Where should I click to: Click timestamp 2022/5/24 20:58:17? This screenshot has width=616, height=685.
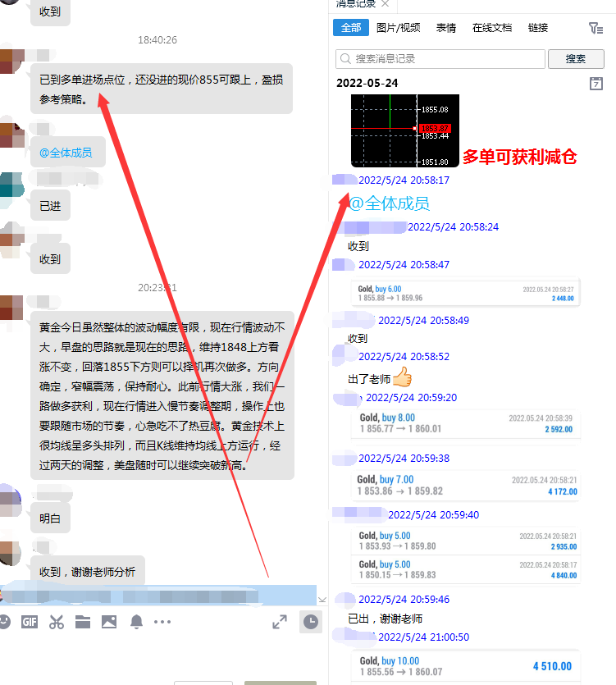click(404, 180)
